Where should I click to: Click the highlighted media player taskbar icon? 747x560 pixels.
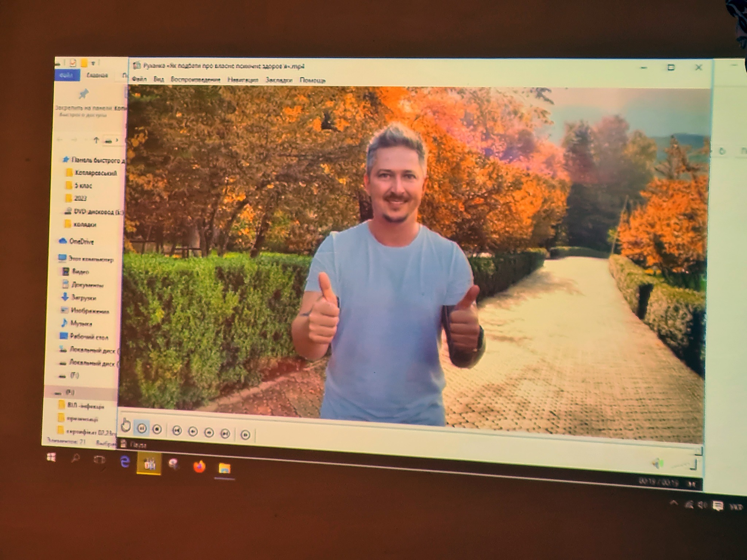coord(149,463)
